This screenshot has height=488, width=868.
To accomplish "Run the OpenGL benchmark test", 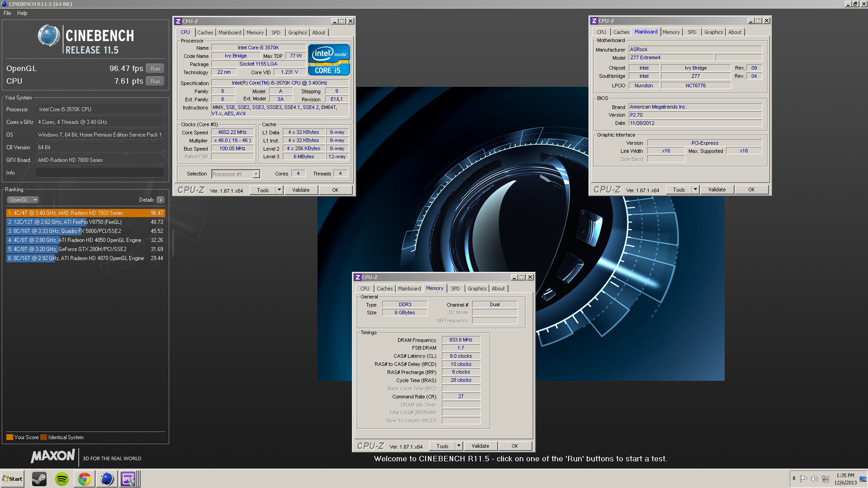I will pyautogui.click(x=155, y=69).
